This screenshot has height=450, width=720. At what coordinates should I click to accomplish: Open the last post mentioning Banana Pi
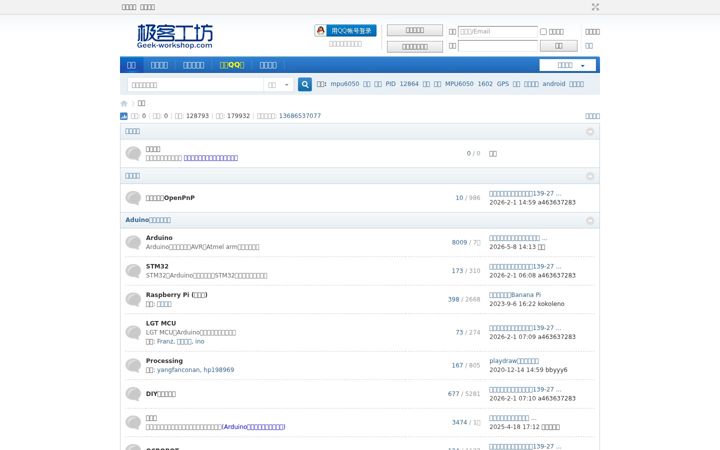pos(515,295)
